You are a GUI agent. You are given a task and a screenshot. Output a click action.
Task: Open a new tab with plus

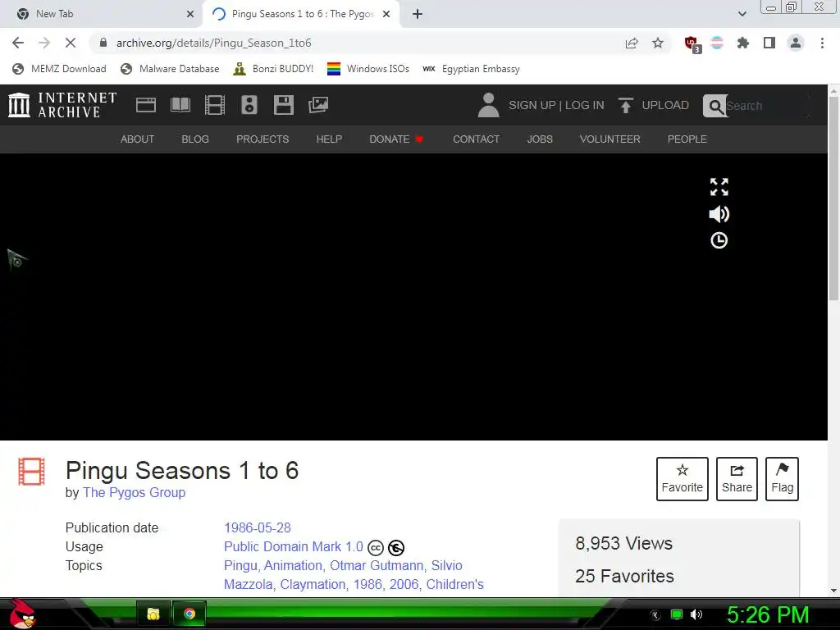click(x=418, y=14)
